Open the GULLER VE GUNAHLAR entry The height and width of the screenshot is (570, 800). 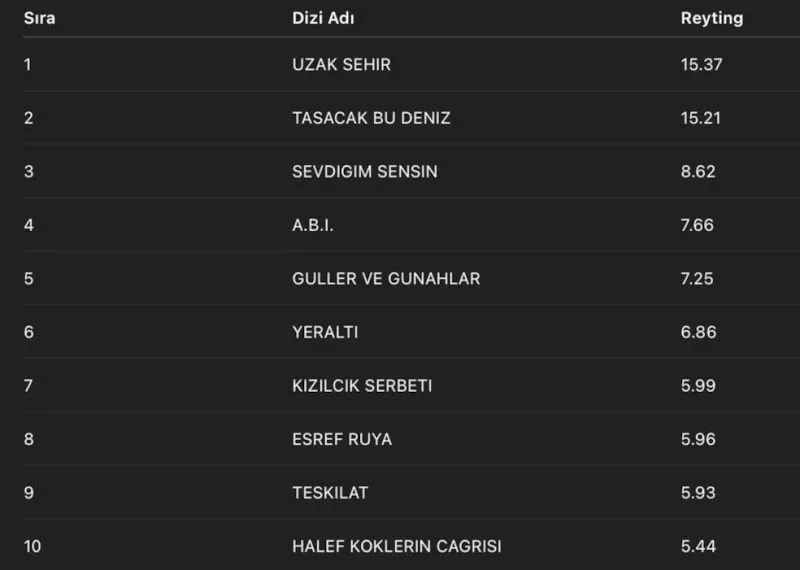pyautogui.click(x=386, y=279)
